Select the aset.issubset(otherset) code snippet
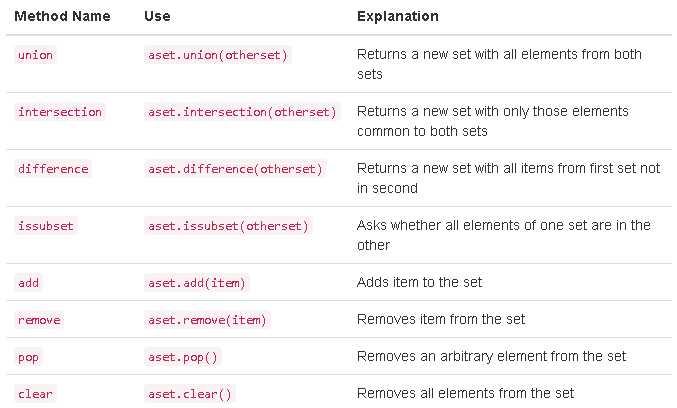Viewport: 677px width, 408px height. (x=228, y=226)
